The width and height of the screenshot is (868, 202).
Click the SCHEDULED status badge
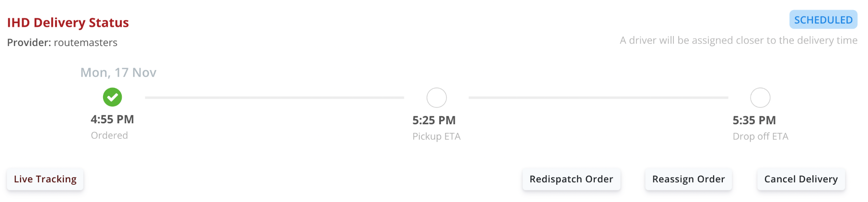pyautogui.click(x=823, y=20)
